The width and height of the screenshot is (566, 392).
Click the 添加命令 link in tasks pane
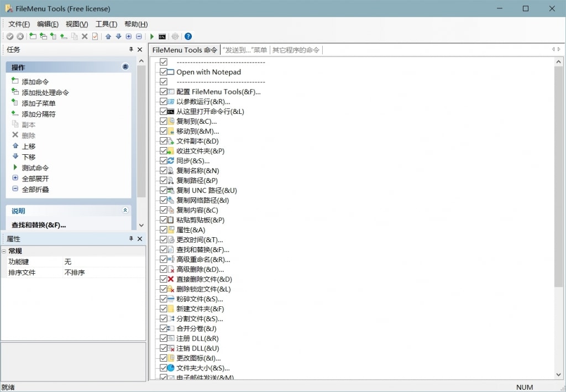pyautogui.click(x=35, y=82)
